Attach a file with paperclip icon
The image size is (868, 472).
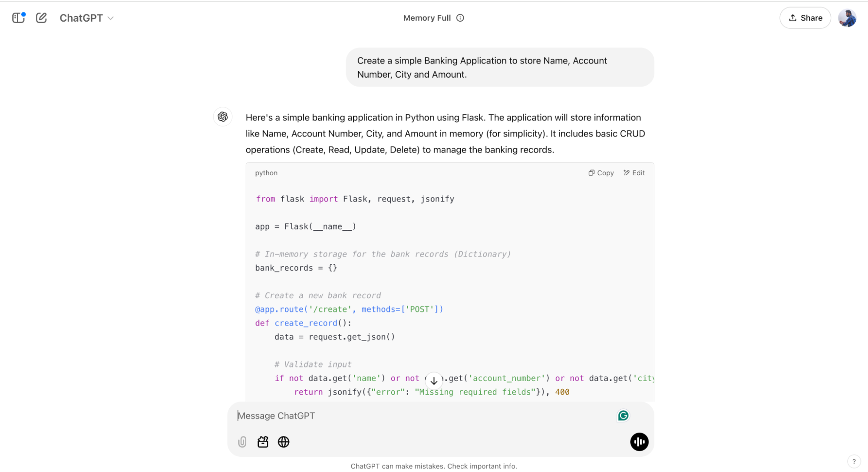coord(242,442)
